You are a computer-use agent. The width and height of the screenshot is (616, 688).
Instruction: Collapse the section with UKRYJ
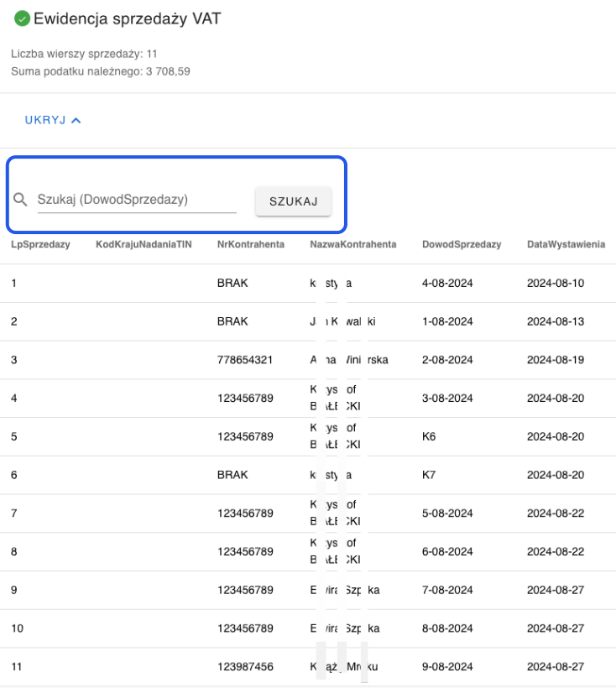46,120
